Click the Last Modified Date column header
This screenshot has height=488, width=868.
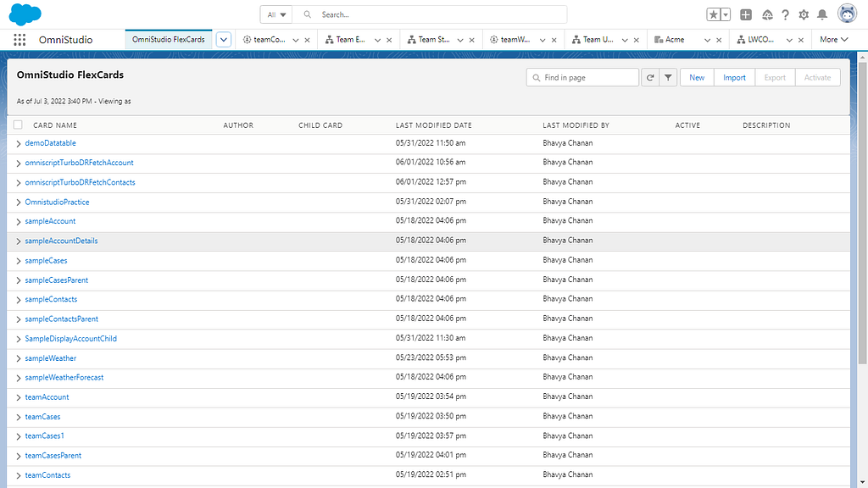coord(433,125)
